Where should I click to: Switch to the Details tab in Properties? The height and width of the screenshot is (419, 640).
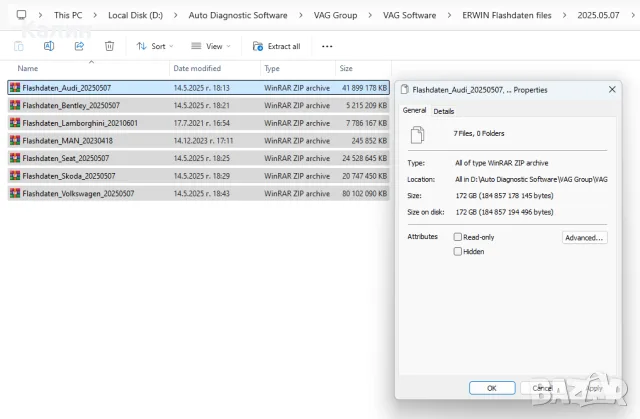(x=443, y=111)
